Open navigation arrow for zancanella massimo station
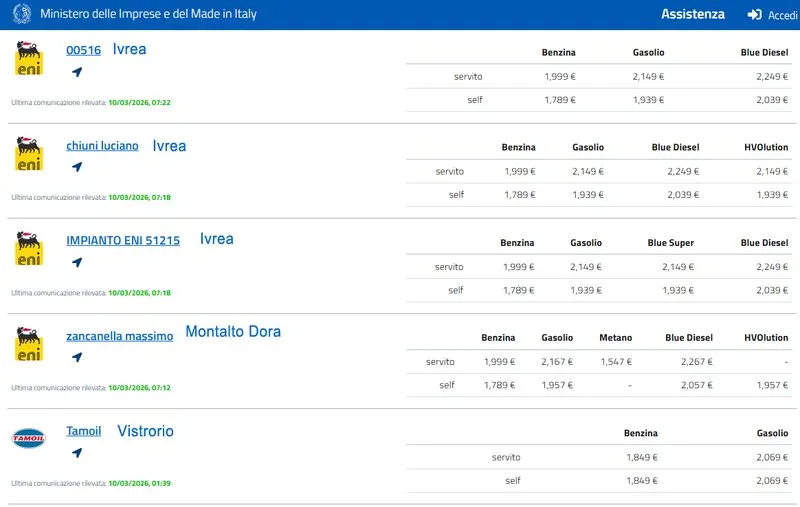This screenshot has width=800, height=507. (x=77, y=357)
